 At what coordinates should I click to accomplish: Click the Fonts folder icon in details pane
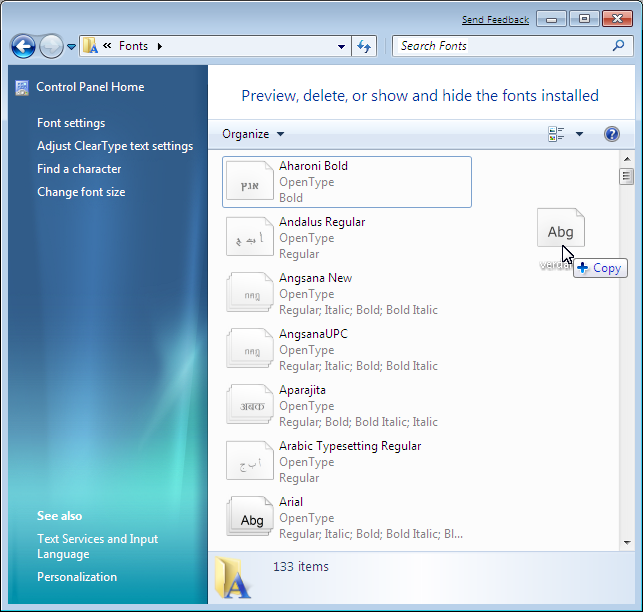coord(233,577)
